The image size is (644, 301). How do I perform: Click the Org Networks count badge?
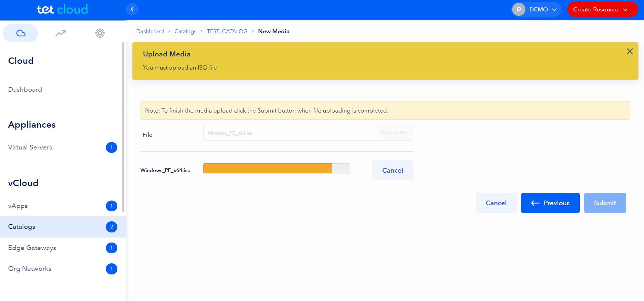pyautogui.click(x=112, y=269)
